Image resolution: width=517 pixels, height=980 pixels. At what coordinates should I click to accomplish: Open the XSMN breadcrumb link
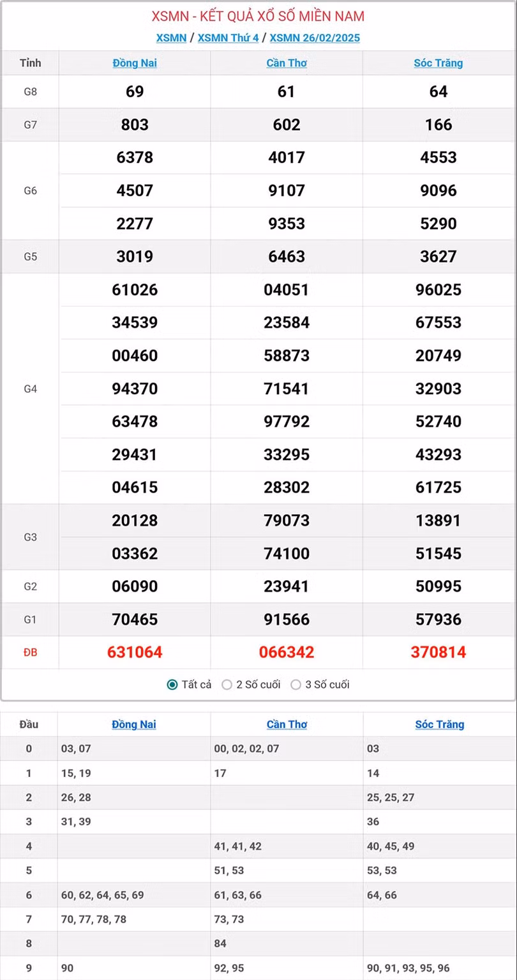click(171, 38)
